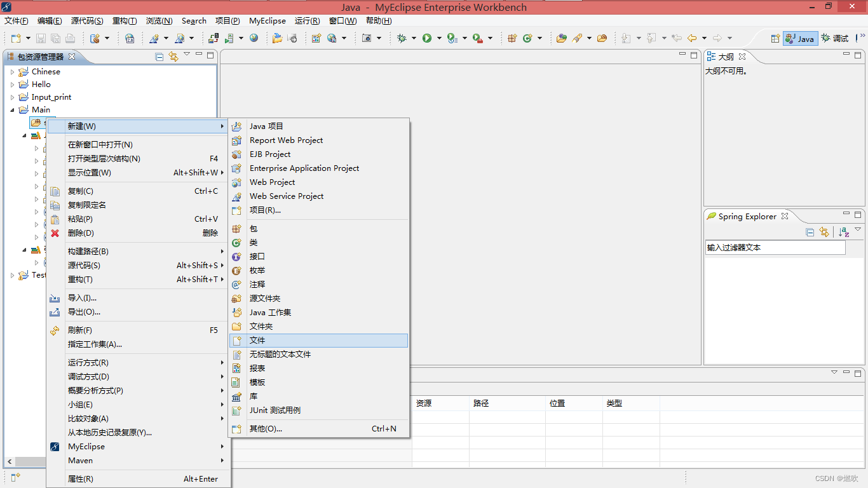Select Web Project in the New submenu

click(318, 182)
